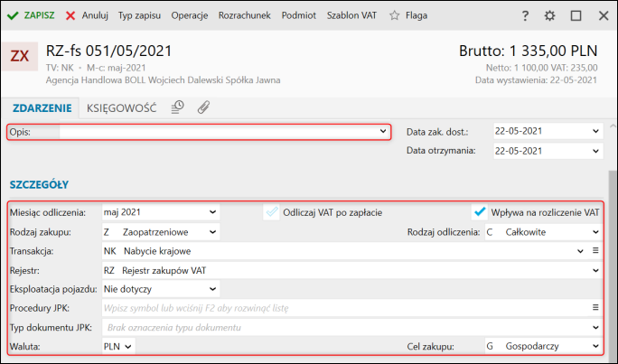Open settings via the gear icon

(x=549, y=15)
